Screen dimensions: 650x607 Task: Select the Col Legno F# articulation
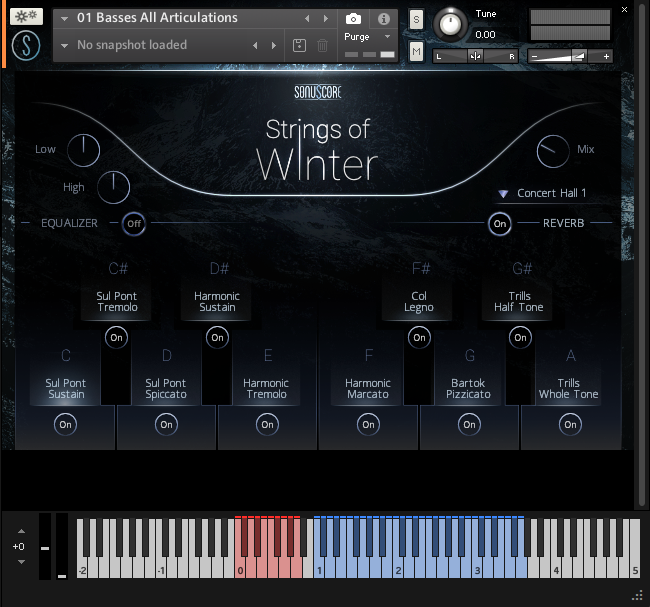tap(418, 301)
